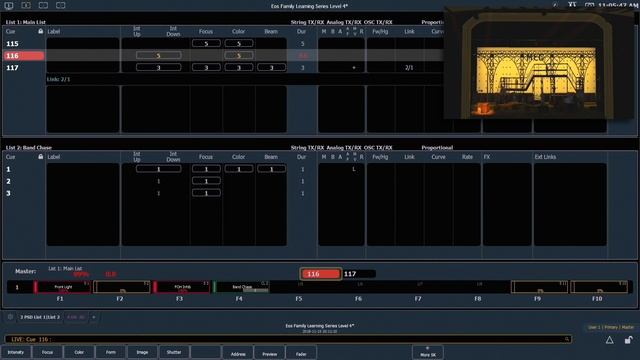The width and height of the screenshot is (640, 360).
Task: Click the Focus time cell for cue 115
Action: (x=206, y=43)
